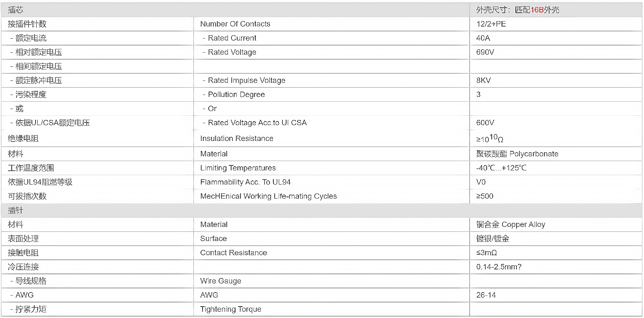Click the '≥10^10Ω' resistance value
This screenshot has width=644, height=318.
pyautogui.click(x=490, y=138)
